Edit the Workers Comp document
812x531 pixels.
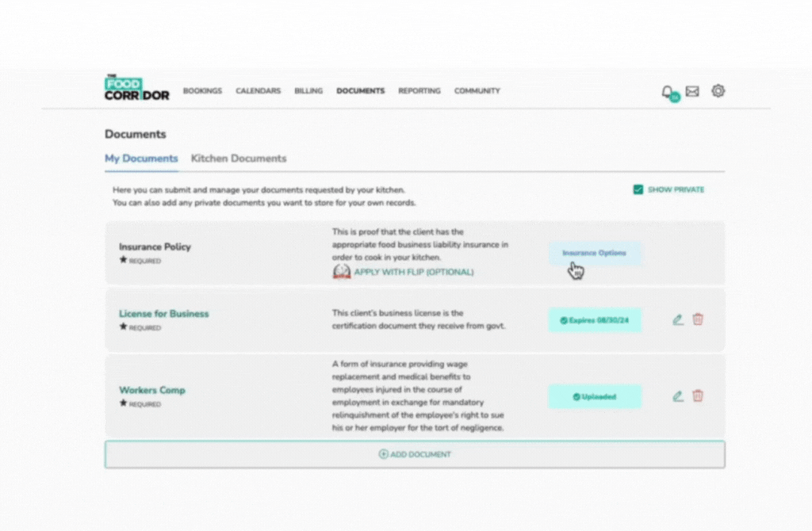[x=678, y=396]
